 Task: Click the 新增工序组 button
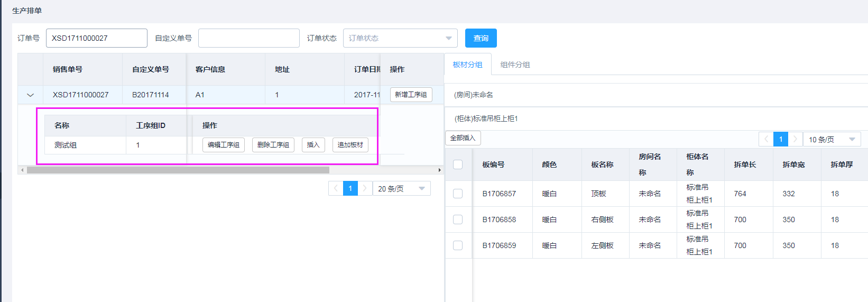[411, 95]
